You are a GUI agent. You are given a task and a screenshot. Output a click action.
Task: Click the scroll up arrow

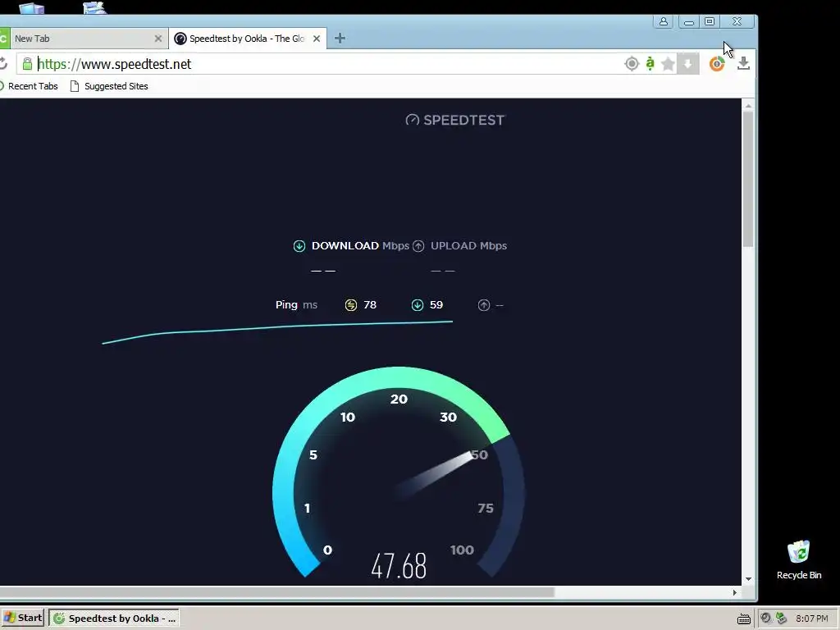point(748,106)
